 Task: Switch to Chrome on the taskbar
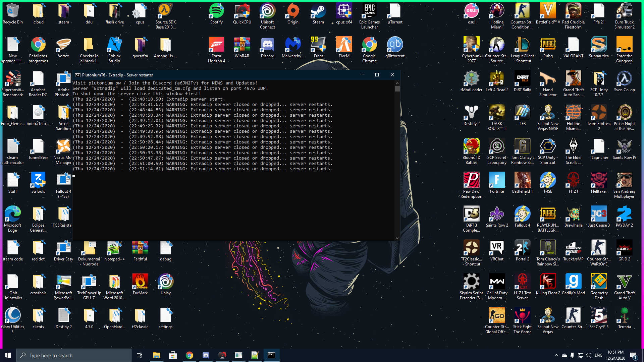(189, 355)
